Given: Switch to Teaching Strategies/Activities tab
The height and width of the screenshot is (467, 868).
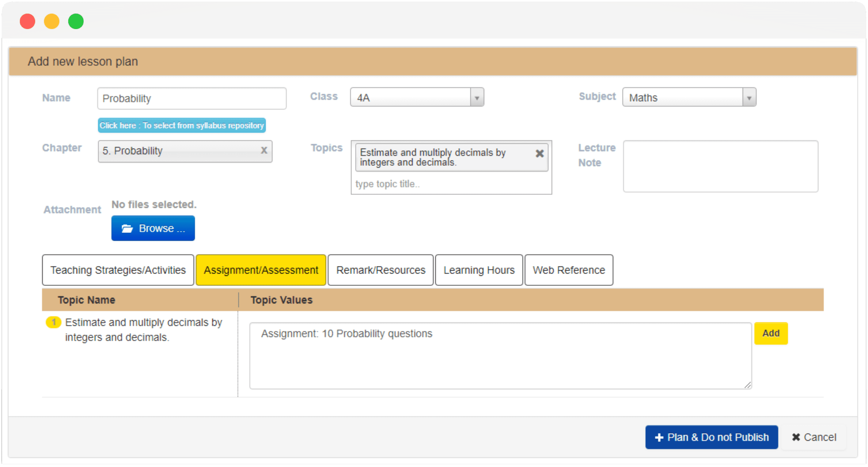Looking at the screenshot, I should click(x=118, y=270).
